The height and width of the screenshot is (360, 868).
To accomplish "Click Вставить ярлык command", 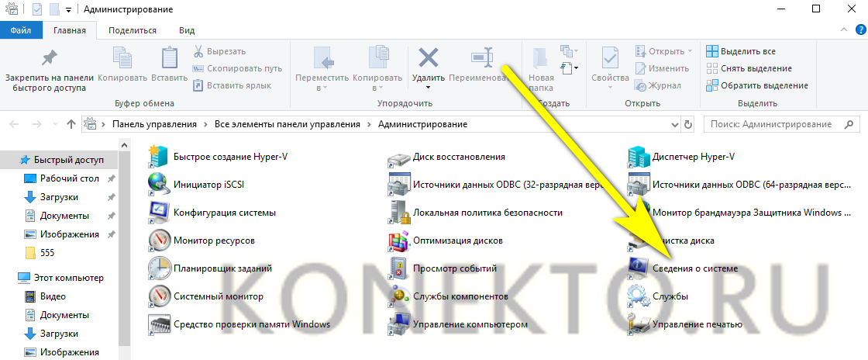I will pyautogui.click(x=232, y=86).
